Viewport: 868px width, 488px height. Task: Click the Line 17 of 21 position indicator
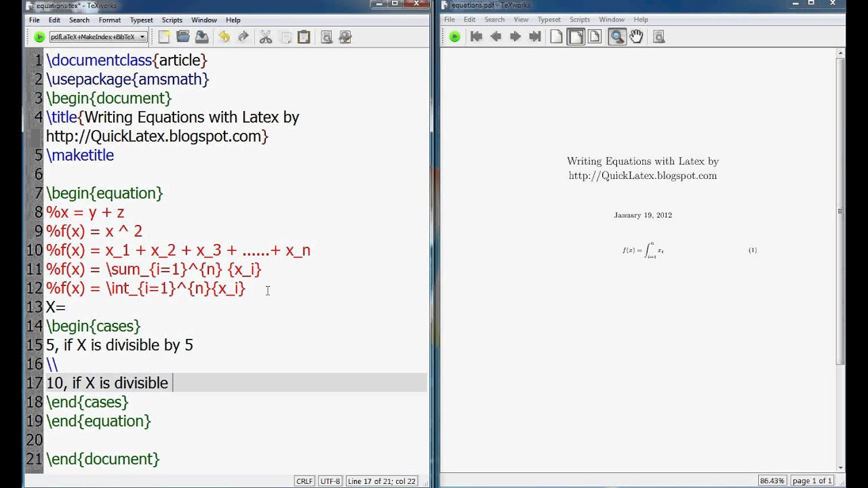pyautogui.click(x=382, y=481)
